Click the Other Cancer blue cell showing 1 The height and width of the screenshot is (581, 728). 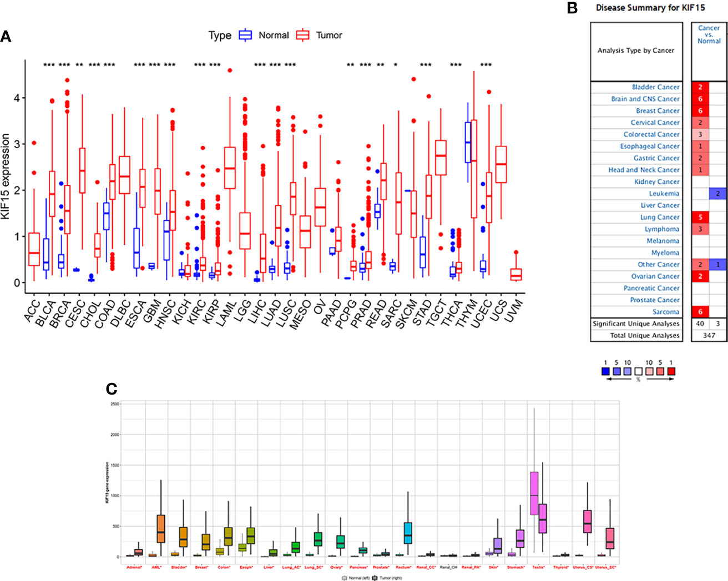tap(717, 265)
